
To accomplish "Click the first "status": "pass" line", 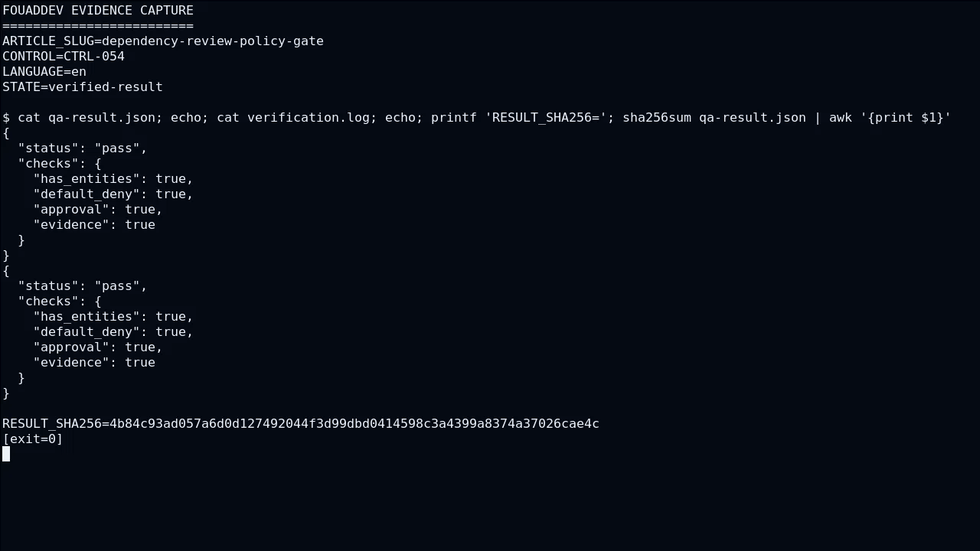I will [x=83, y=148].
